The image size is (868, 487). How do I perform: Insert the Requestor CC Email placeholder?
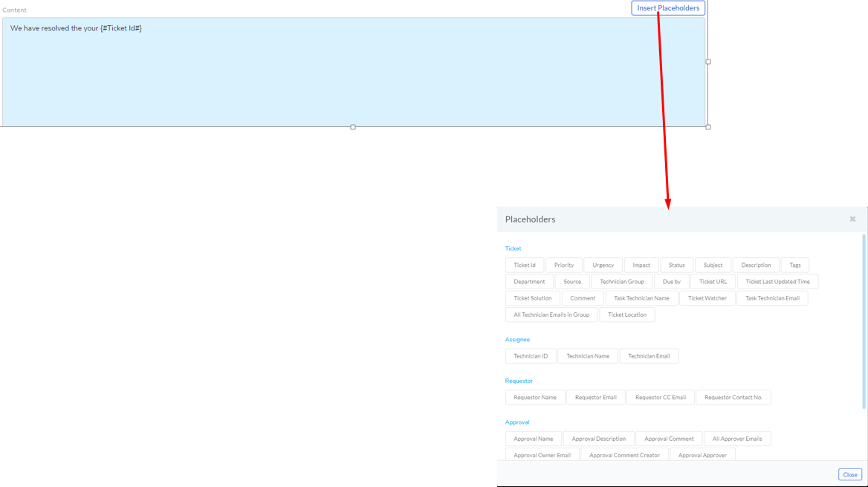[661, 398]
